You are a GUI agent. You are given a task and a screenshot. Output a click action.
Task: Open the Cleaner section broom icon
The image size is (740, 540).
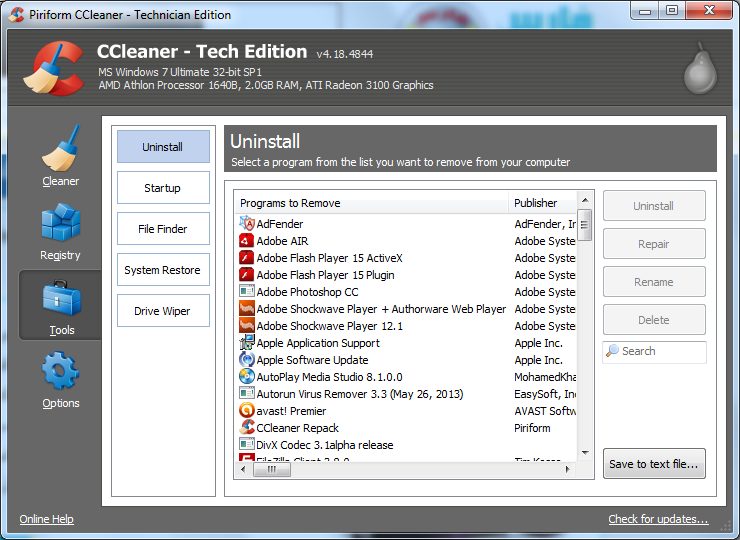tap(60, 148)
